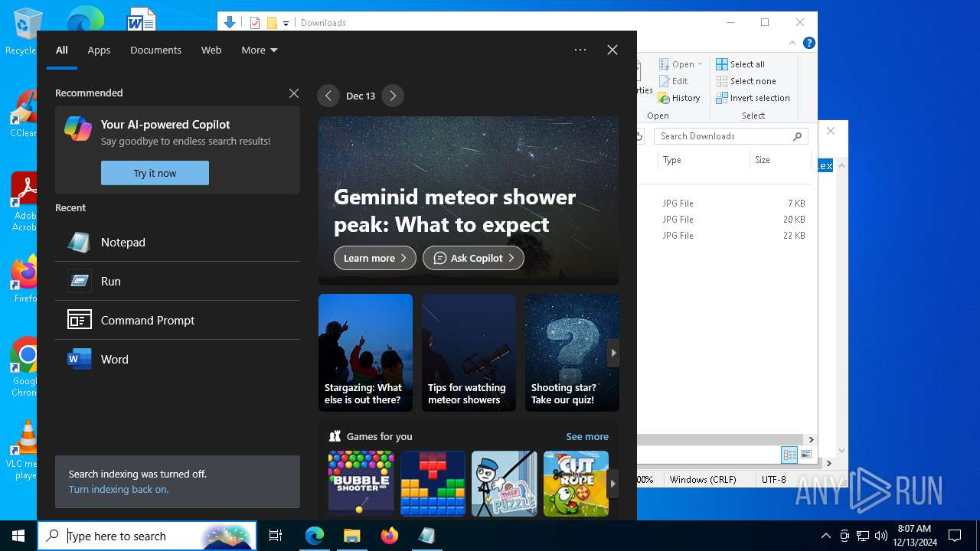Click Invert selection in Explorer ribbon
The image size is (980, 551).
tap(753, 98)
